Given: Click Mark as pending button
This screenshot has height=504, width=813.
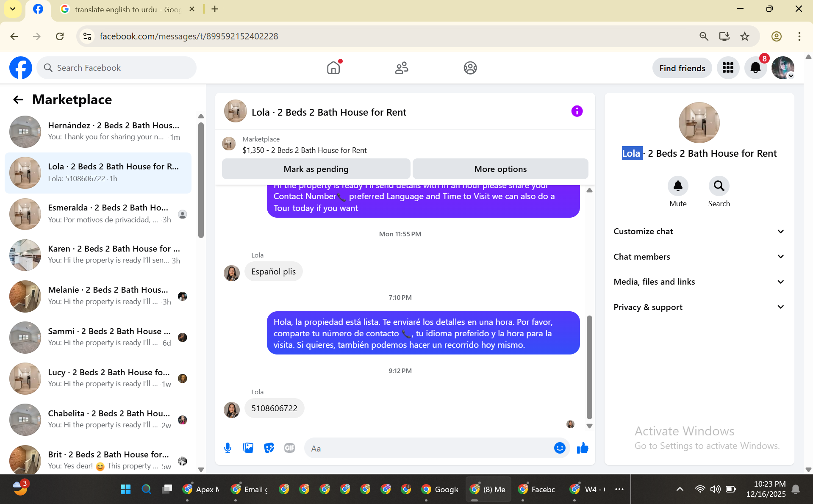Looking at the screenshot, I should pos(316,169).
